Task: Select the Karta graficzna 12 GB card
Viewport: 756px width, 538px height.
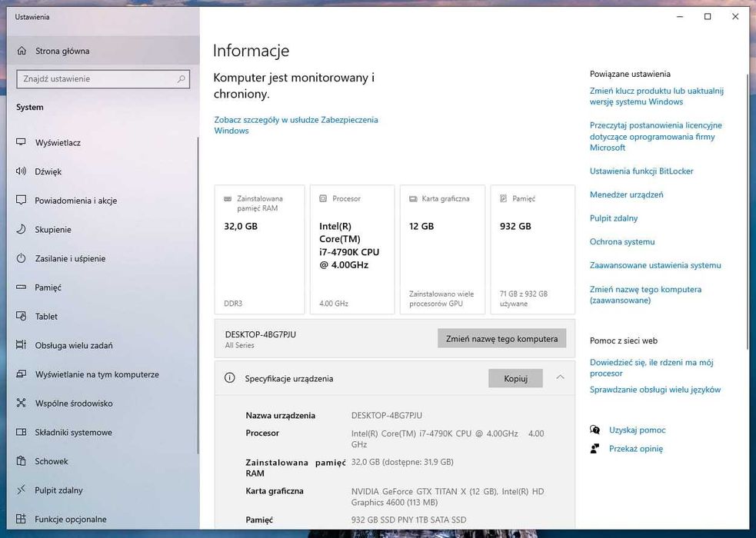Action: [442, 250]
